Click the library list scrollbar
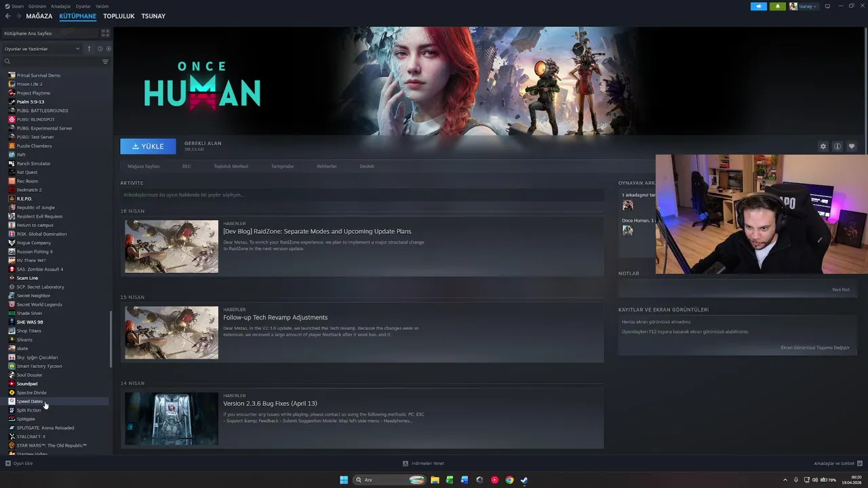The width and height of the screenshot is (868, 488). (x=111, y=339)
